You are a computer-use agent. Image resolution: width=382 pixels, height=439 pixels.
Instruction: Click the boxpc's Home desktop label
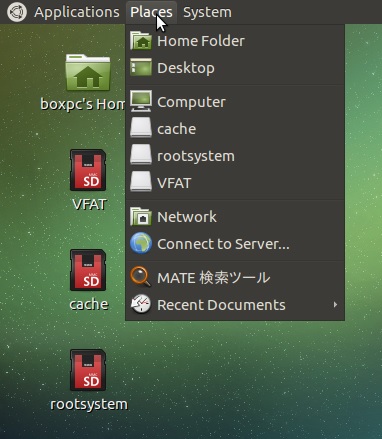pyautogui.click(x=83, y=104)
